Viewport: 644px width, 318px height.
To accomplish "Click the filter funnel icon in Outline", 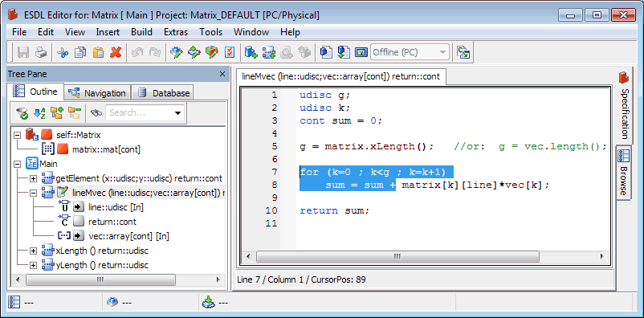I will (22, 113).
